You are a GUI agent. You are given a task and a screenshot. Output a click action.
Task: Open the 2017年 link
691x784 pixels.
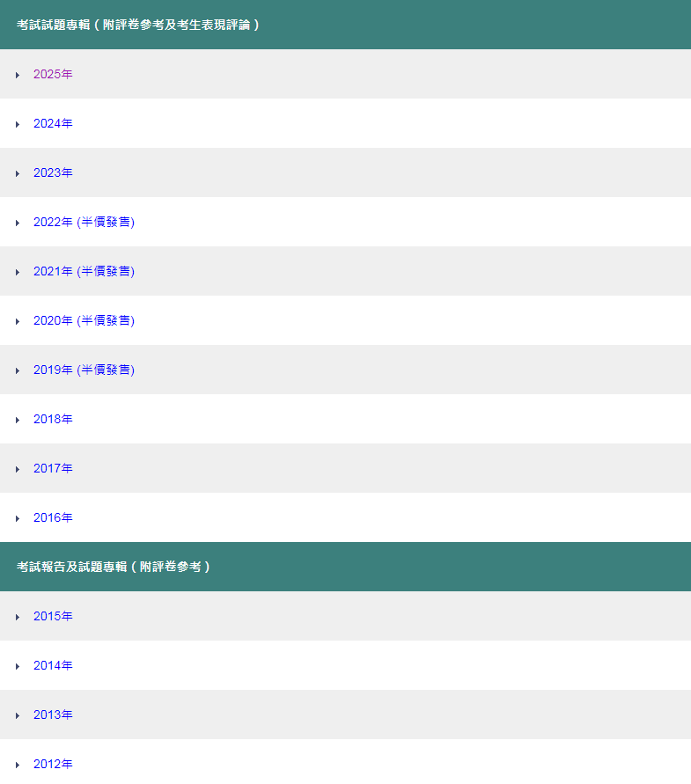(x=53, y=469)
